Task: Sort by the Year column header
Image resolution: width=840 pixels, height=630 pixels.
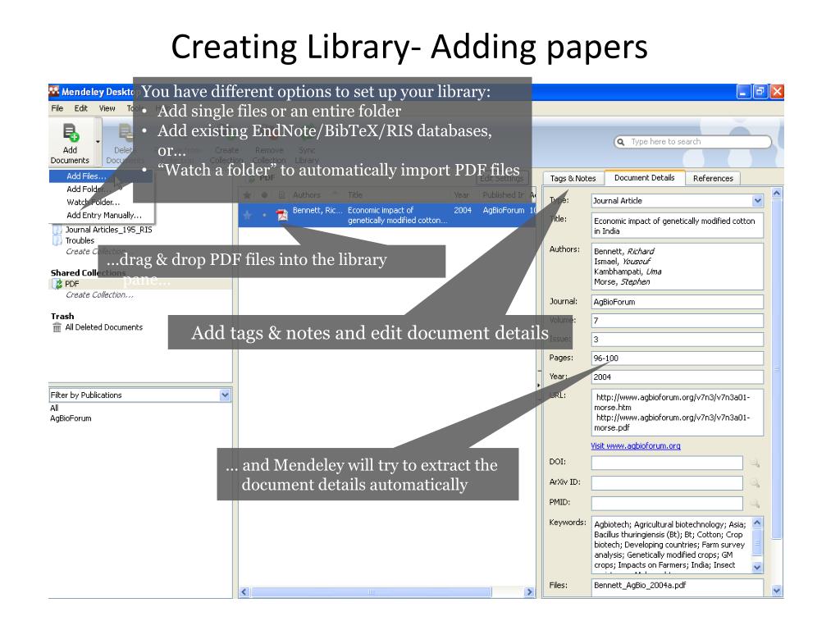Action: [461, 195]
